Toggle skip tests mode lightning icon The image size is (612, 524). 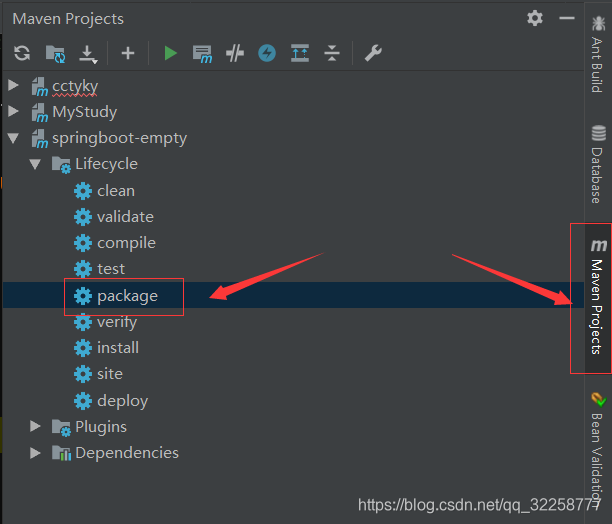267,53
